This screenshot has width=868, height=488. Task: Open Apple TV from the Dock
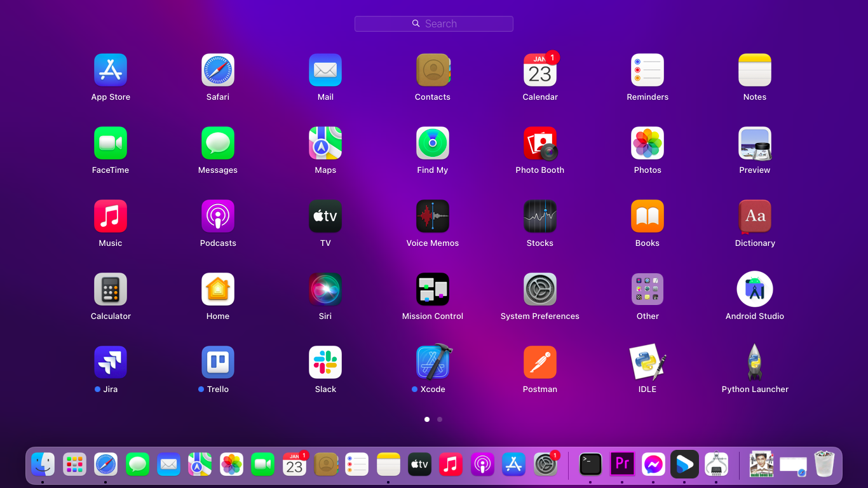pos(419,464)
